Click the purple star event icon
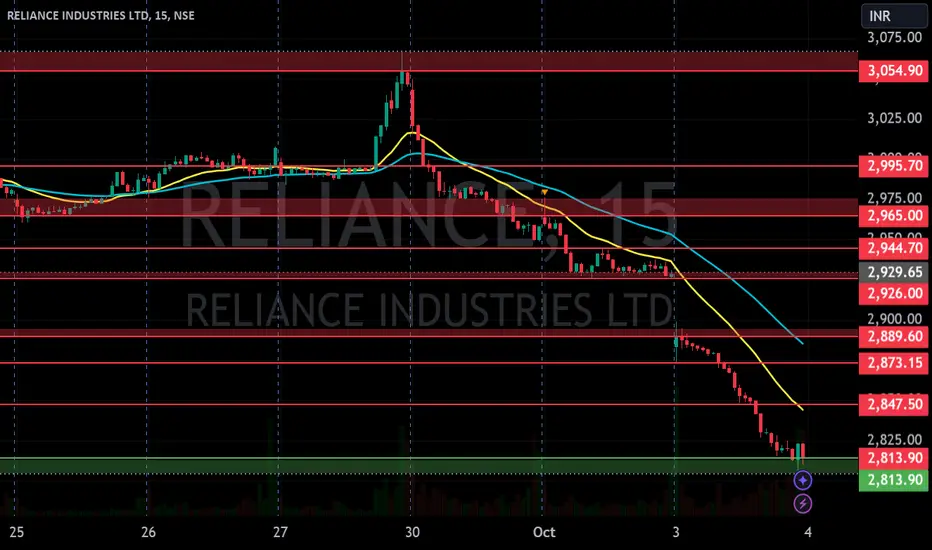Image resolution: width=932 pixels, height=550 pixels. click(802, 480)
